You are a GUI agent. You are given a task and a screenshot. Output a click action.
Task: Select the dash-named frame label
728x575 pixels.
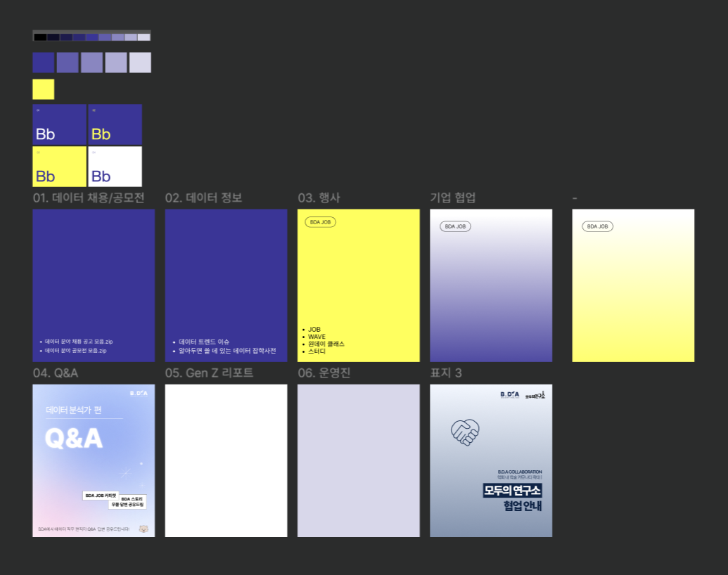(575, 198)
